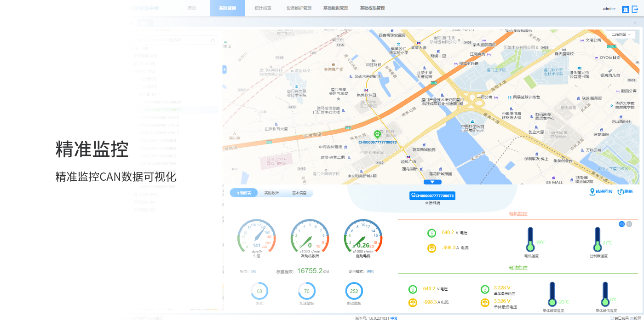Screen dimensions: 644x322
Task: Switch language via 中文 link
Action: coord(394,318)
